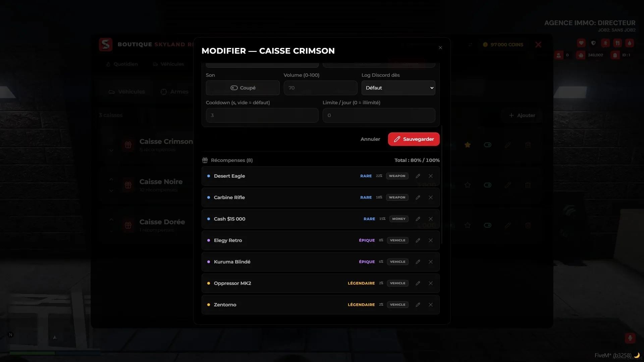
Task: Toggle Caisse Crimson enabled switch in shop
Action: 488,145
